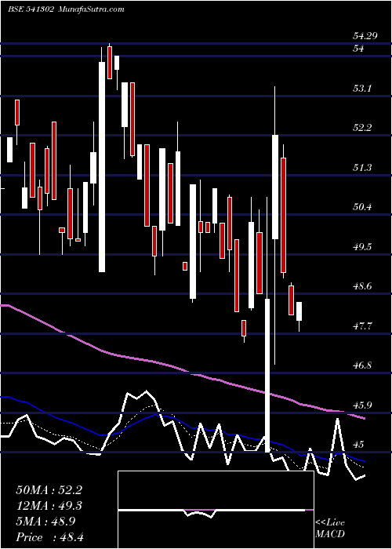The width and height of the screenshot is (392, 549).
Task: Click the tallest white candle below 54 level
Action: tap(102, 167)
